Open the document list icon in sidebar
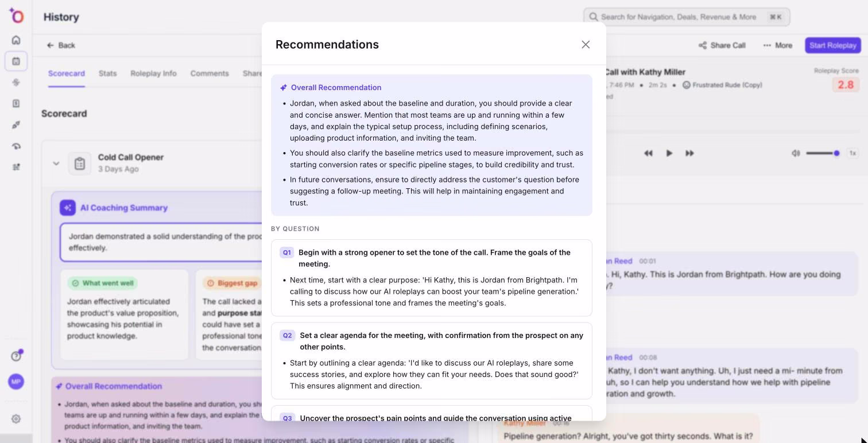This screenshot has height=443, width=868. [x=16, y=103]
